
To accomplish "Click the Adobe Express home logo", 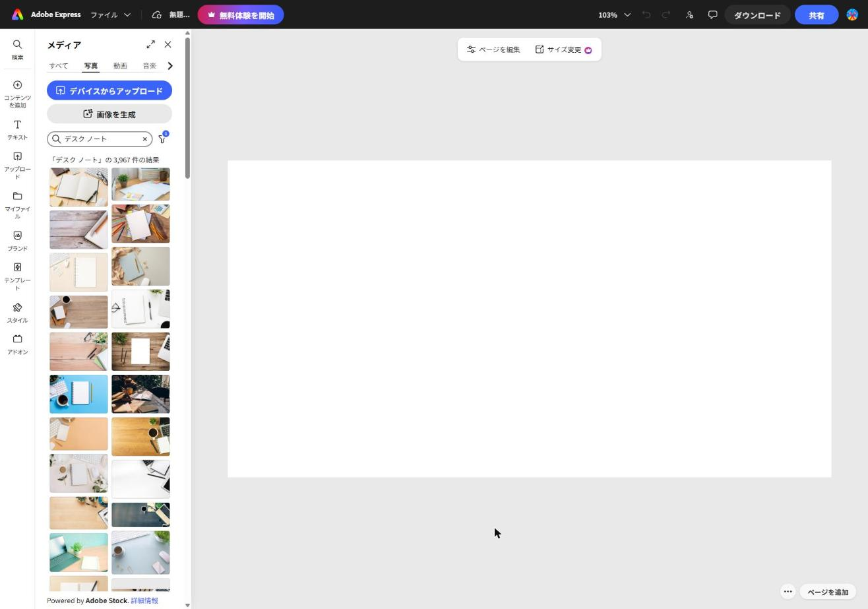I will tap(18, 15).
